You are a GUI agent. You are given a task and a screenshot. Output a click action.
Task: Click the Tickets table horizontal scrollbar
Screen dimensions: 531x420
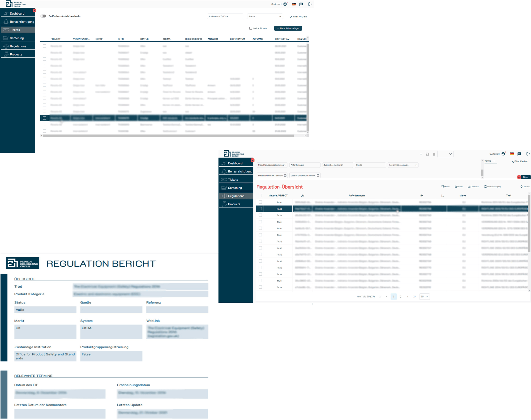pyautogui.click(x=168, y=136)
